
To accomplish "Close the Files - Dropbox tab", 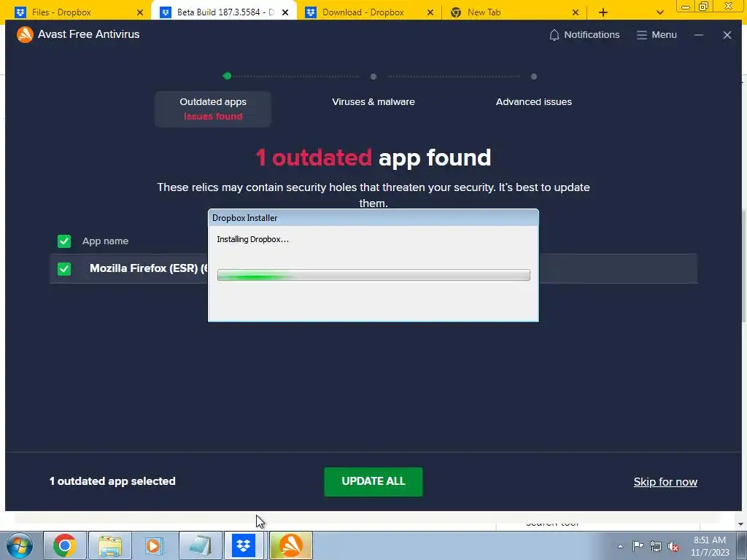I will point(139,12).
